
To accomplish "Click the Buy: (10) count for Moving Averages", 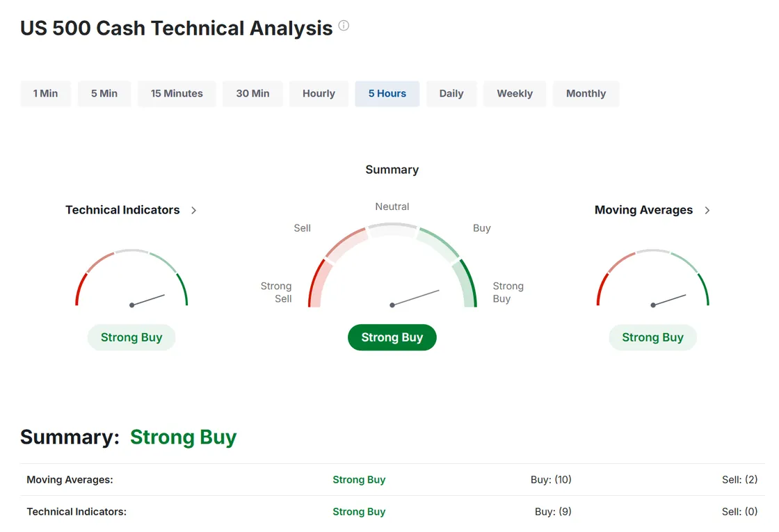I will click(x=552, y=479).
